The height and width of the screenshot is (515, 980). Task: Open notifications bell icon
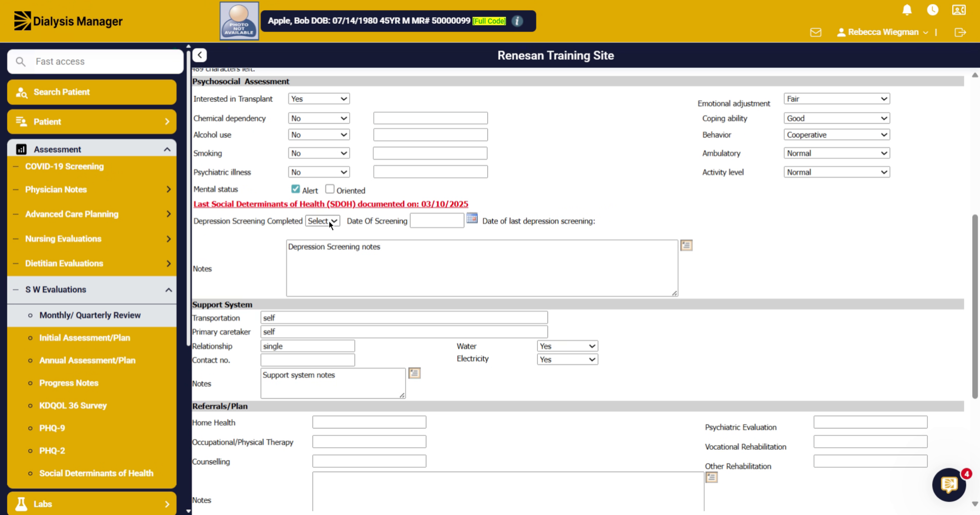[907, 10]
